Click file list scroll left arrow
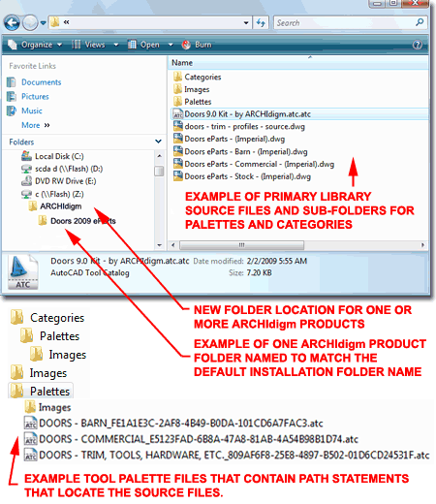Image resolution: width=436 pixels, height=504 pixels. coord(173,245)
